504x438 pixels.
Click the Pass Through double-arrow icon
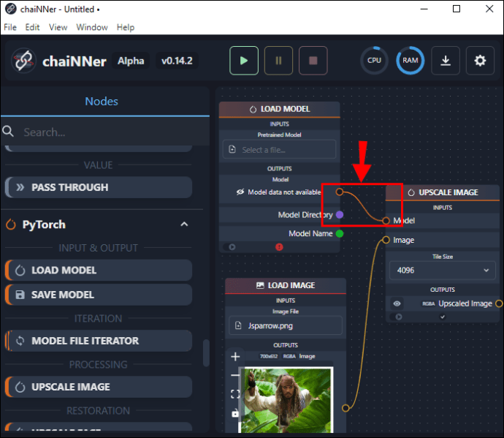pyautogui.click(x=20, y=187)
